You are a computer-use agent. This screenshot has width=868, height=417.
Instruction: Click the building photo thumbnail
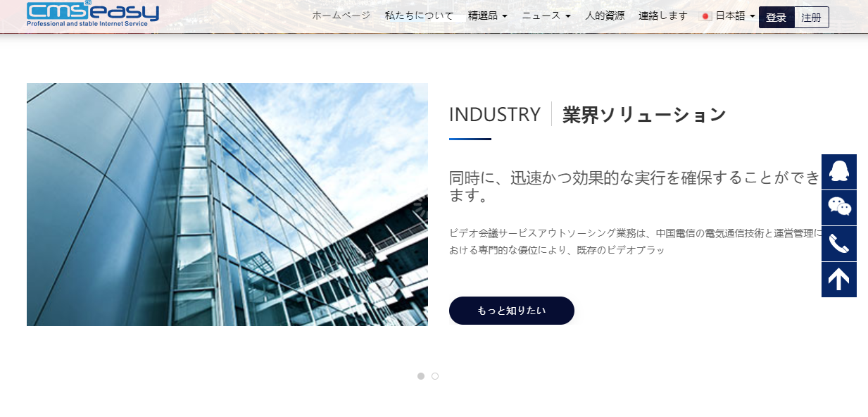coord(227,204)
